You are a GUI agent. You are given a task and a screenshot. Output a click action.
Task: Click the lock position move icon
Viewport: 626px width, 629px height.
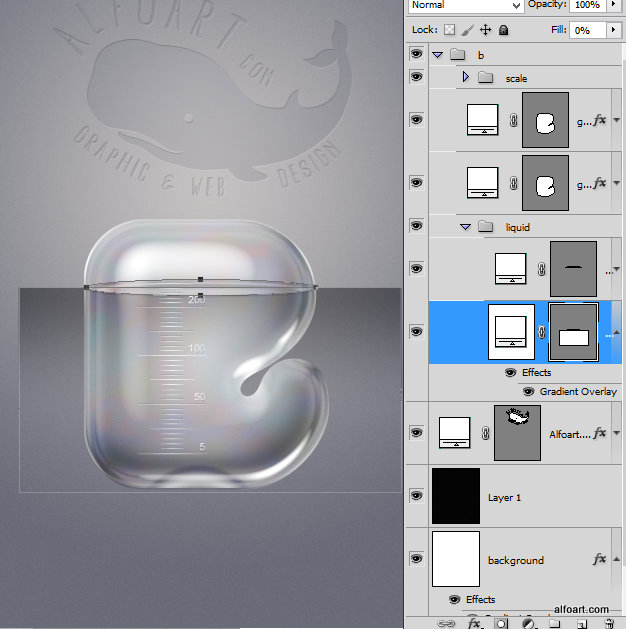click(485, 30)
